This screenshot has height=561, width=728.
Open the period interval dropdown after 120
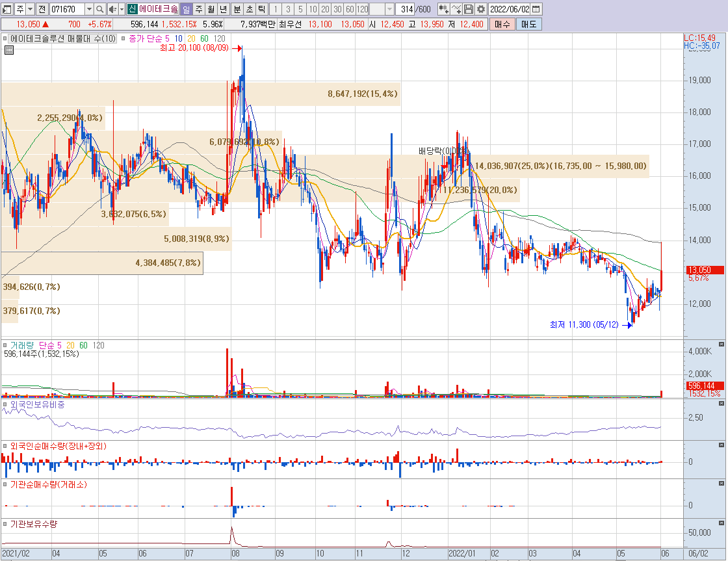[389, 9]
